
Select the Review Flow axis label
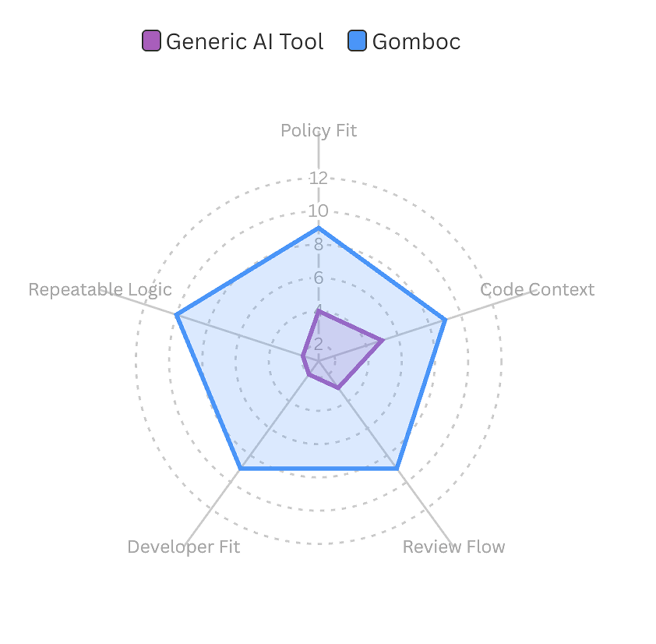[x=454, y=547]
